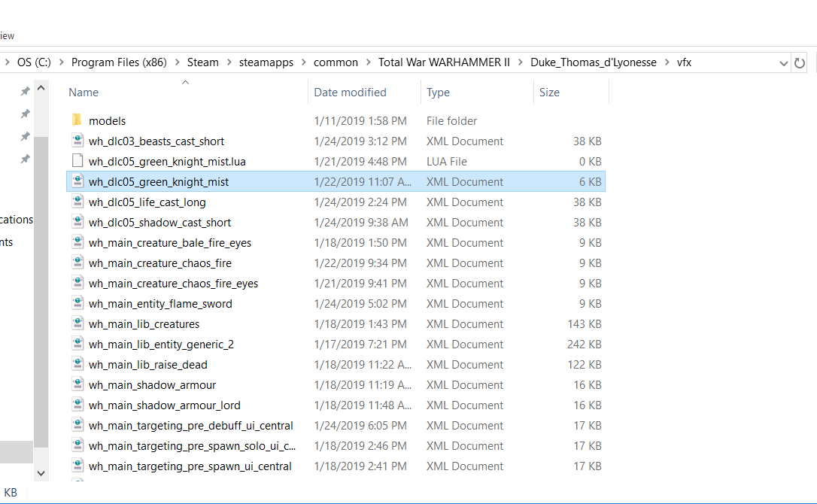Expand chevron after Program Files (x86) breadcrumb
Image resolution: width=817 pixels, height=504 pixels.
pyautogui.click(x=177, y=62)
